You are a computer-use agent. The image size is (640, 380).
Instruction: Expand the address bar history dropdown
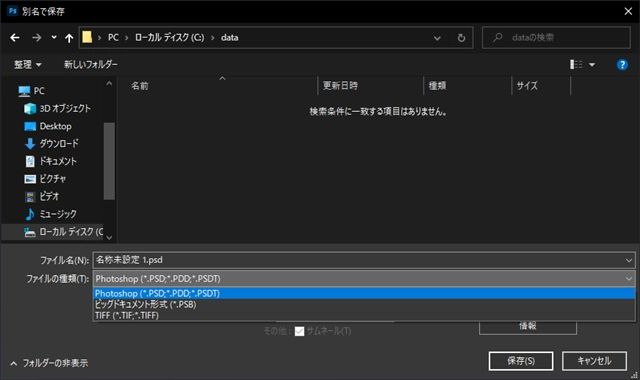point(437,38)
